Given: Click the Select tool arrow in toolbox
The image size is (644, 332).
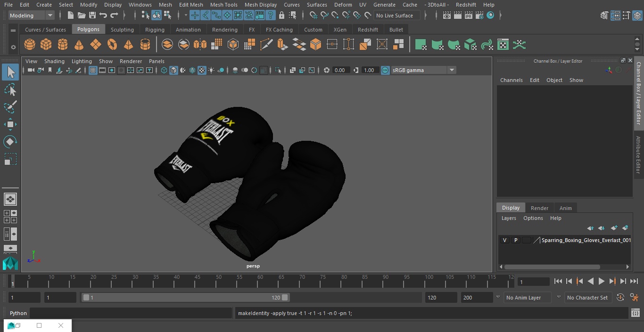Looking at the screenshot, I should click(x=10, y=72).
